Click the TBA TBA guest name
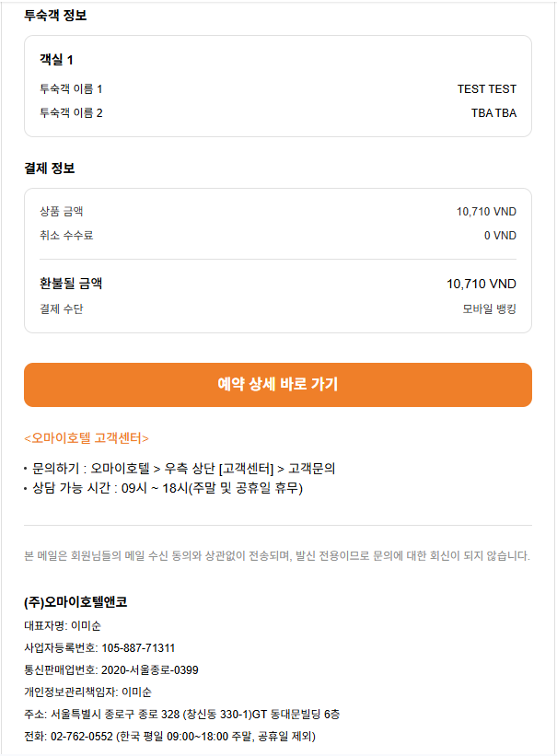 (493, 113)
